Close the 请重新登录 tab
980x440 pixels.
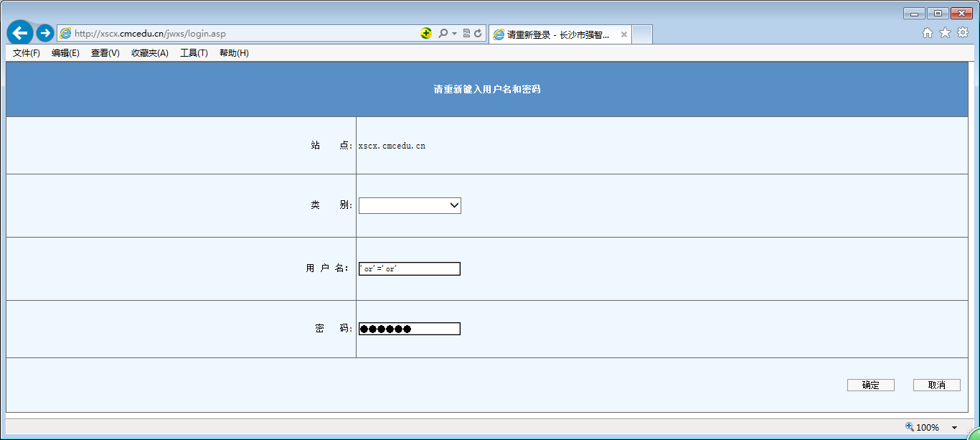(624, 34)
